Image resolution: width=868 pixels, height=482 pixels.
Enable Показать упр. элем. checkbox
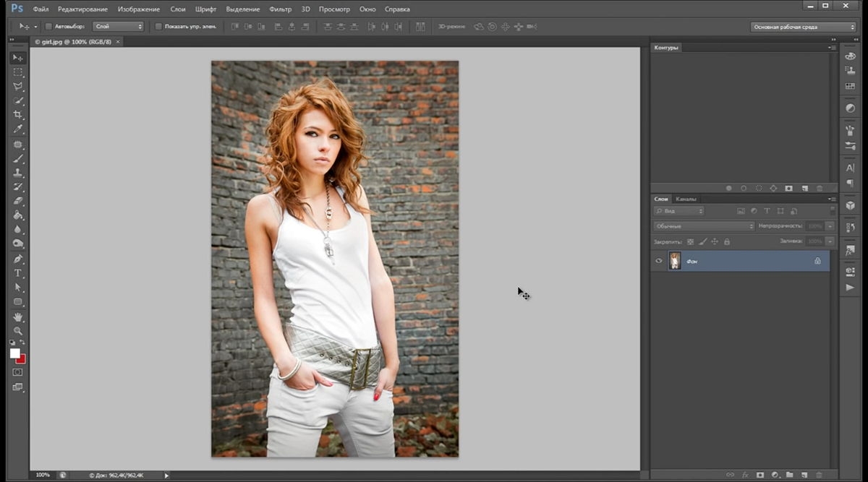pyautogui.click(x=159, y=27)
